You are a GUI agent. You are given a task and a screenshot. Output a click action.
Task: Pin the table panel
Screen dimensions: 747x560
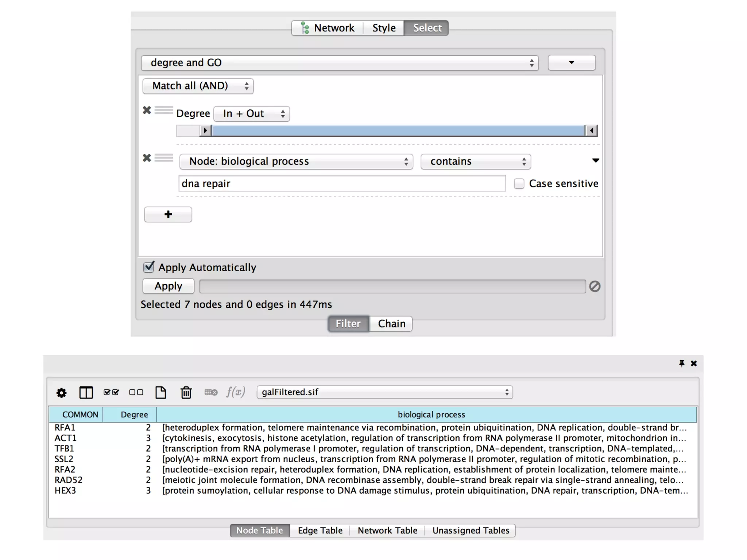pyautogui.click(x=681, y=363)
